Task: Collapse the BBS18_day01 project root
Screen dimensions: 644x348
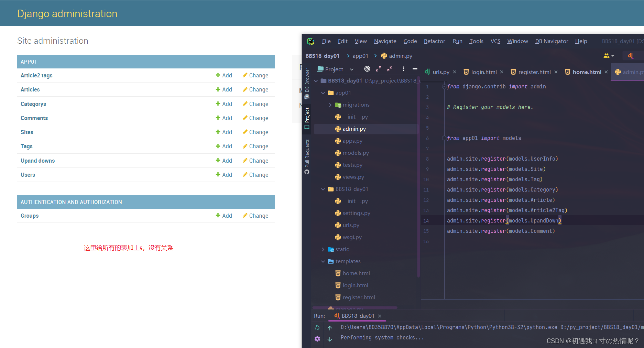Action: point(316,81)
